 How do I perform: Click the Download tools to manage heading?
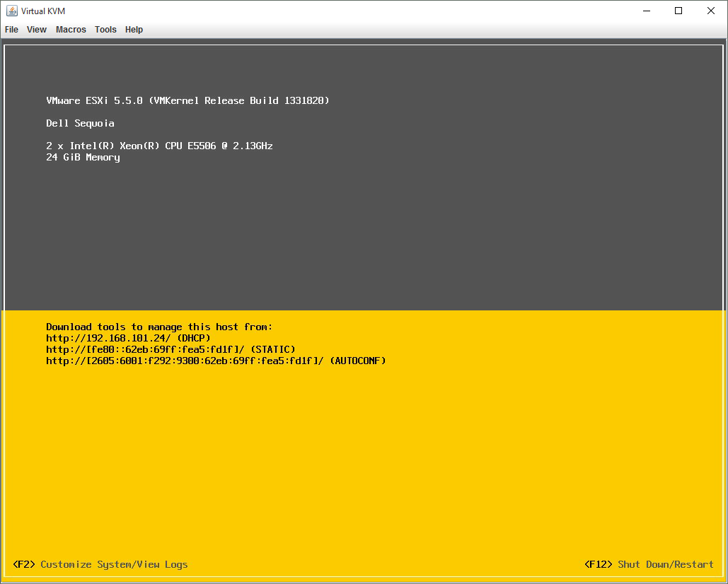[x=159, y=327]
